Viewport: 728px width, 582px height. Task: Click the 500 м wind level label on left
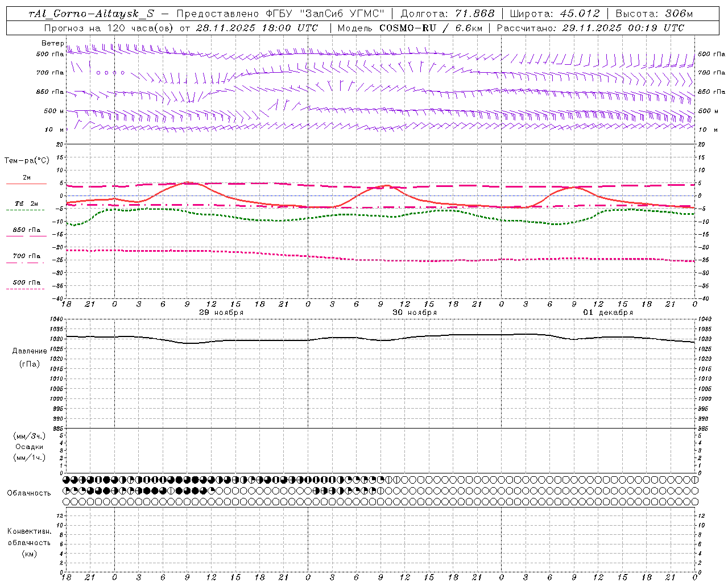click(x=54, y=111)
